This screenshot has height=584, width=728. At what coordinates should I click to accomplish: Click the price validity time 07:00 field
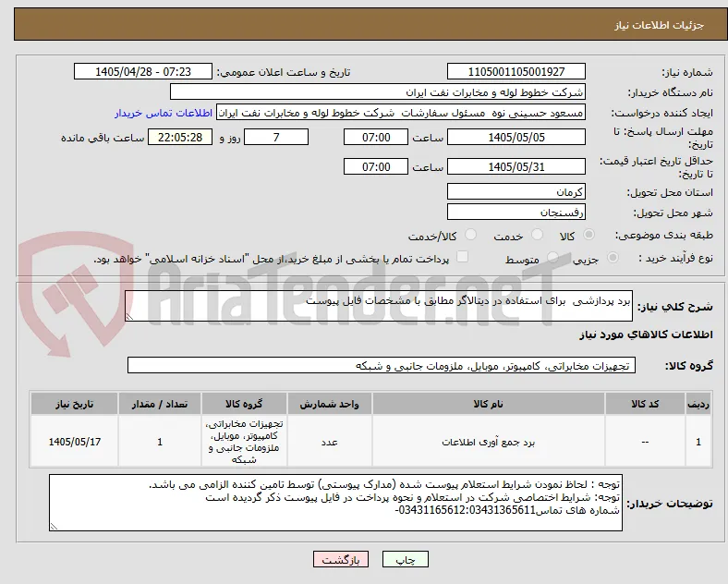click(x=376, y=166)
